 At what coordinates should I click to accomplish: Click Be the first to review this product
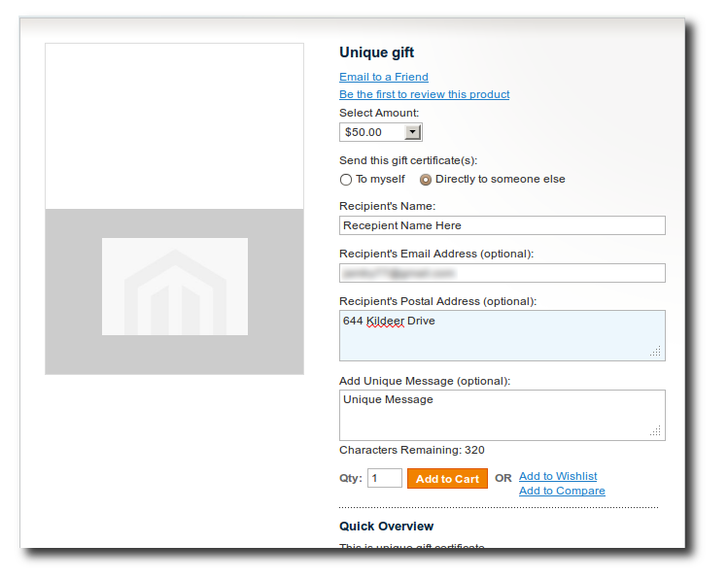click(x=424, y=94)
